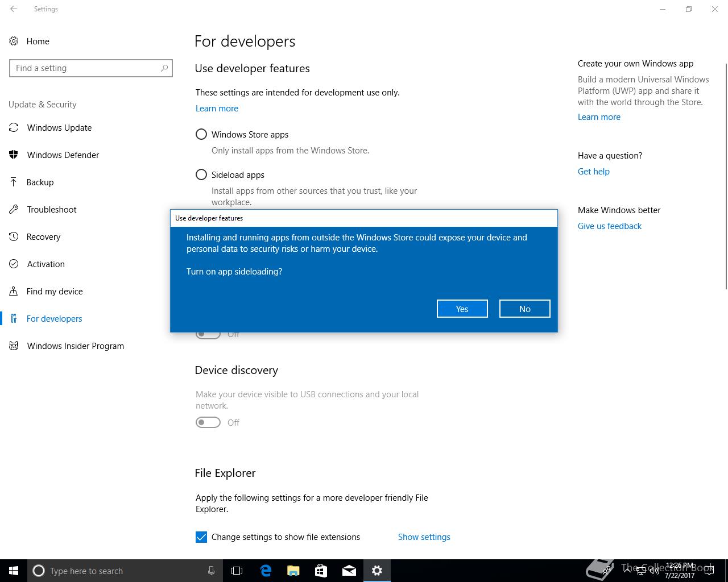Screen dimensions: 728x582
Task: Toggle Device discovery switch
Action: (208, 422)
